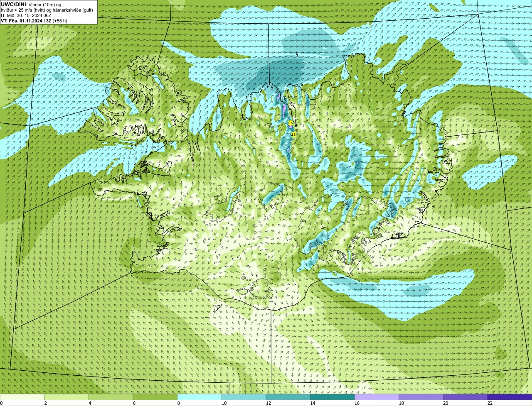Image resolution: width=532 pixels, height=406 pixels.
Task: Select the 0–2 m/s palest color swatch
Action: 22,397
